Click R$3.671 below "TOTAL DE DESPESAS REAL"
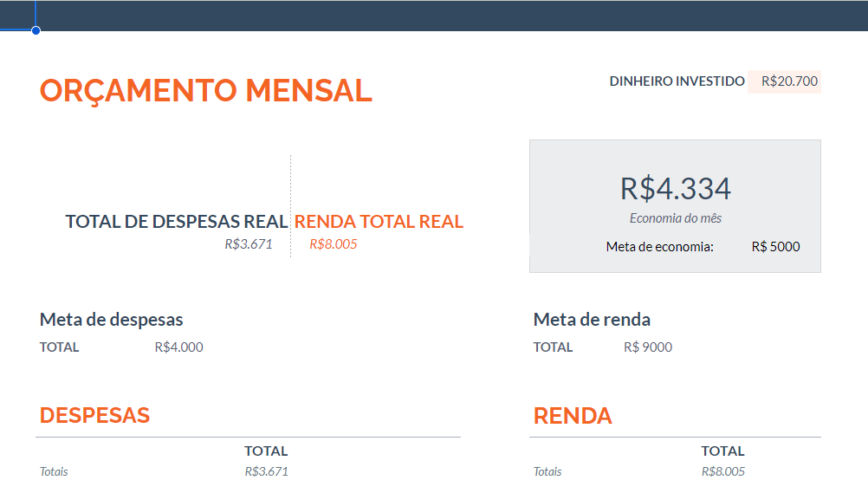868x480 pixels. (x=249, y=244)
